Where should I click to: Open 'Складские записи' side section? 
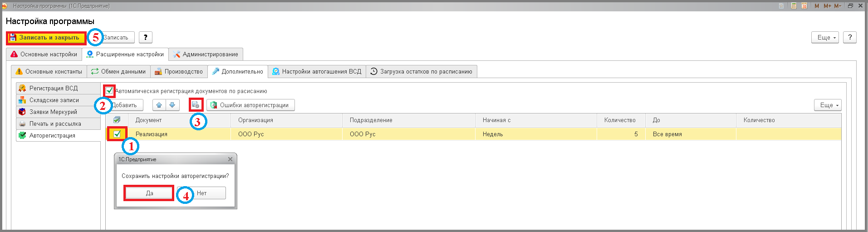(x=58, y=100)
